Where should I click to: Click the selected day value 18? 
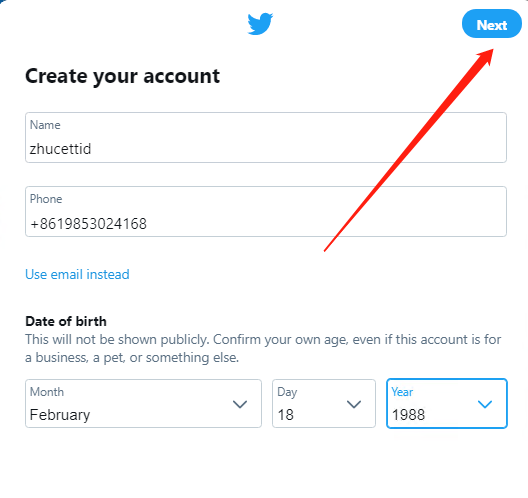click(286, 415)
